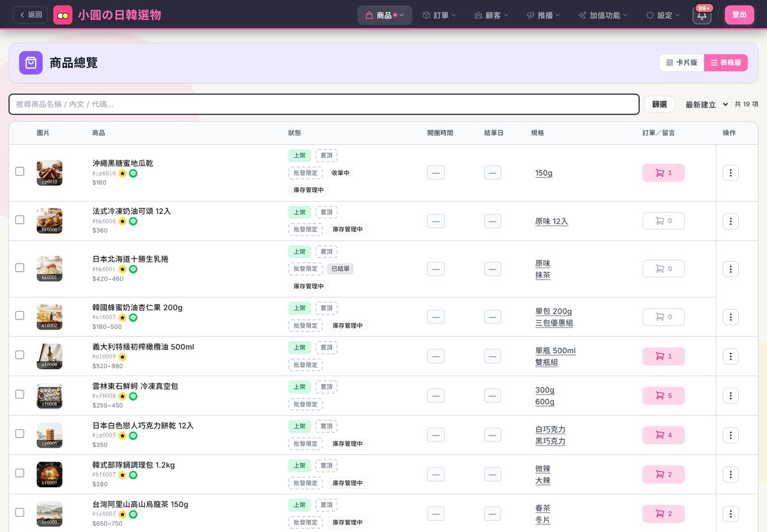Screen dimensions: 767x532
Task: Open the 韓式部隊鍋調理包 product thumbnail
Action: coord(50,475)
